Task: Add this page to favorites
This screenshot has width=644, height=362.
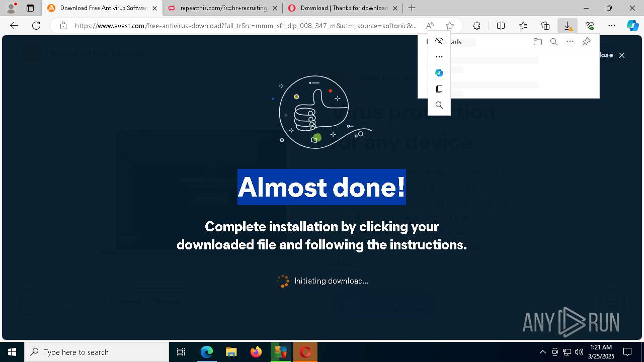Action: coord(450,26)
